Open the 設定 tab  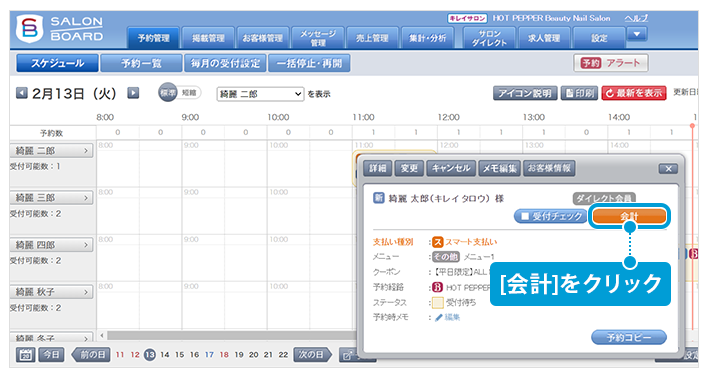pos(599,38)
